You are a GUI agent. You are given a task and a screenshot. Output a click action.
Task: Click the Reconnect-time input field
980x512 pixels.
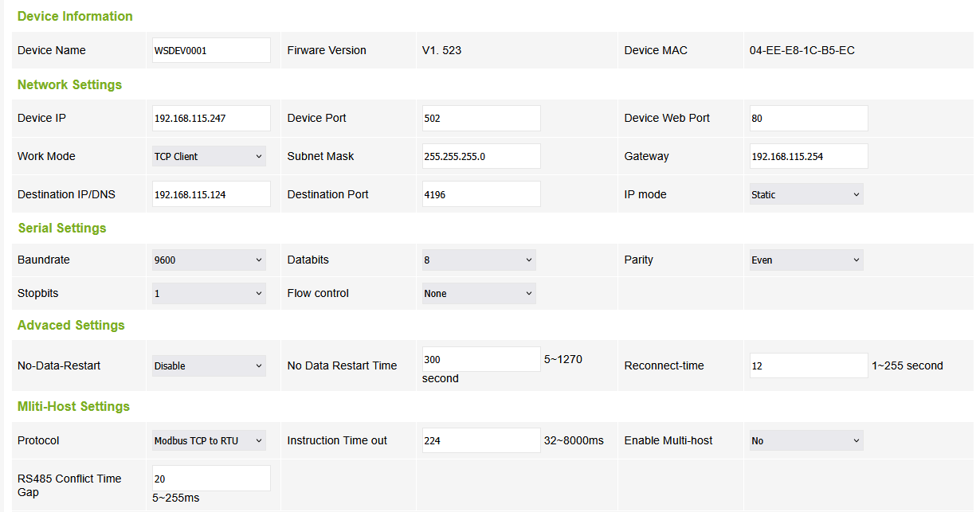(808, 365)
